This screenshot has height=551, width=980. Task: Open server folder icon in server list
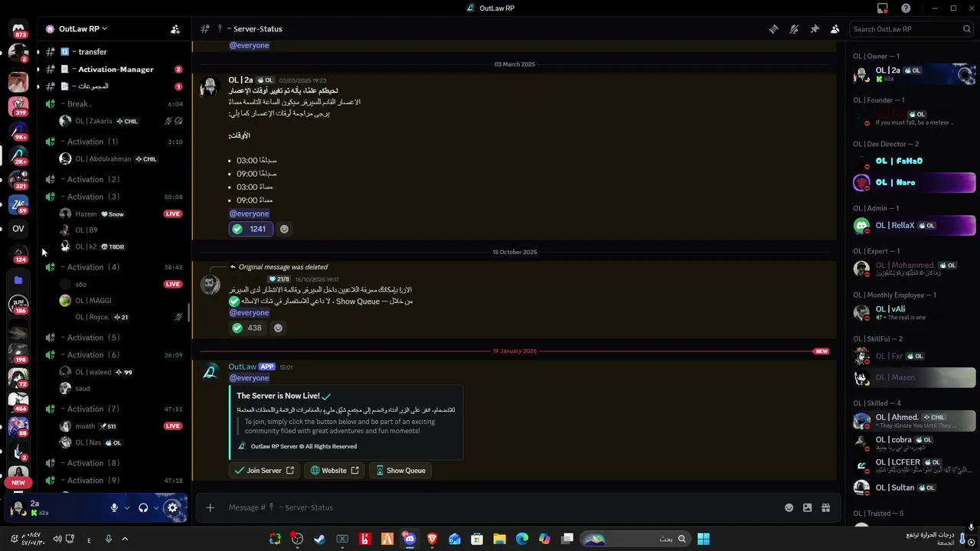[x=18, y=281]
